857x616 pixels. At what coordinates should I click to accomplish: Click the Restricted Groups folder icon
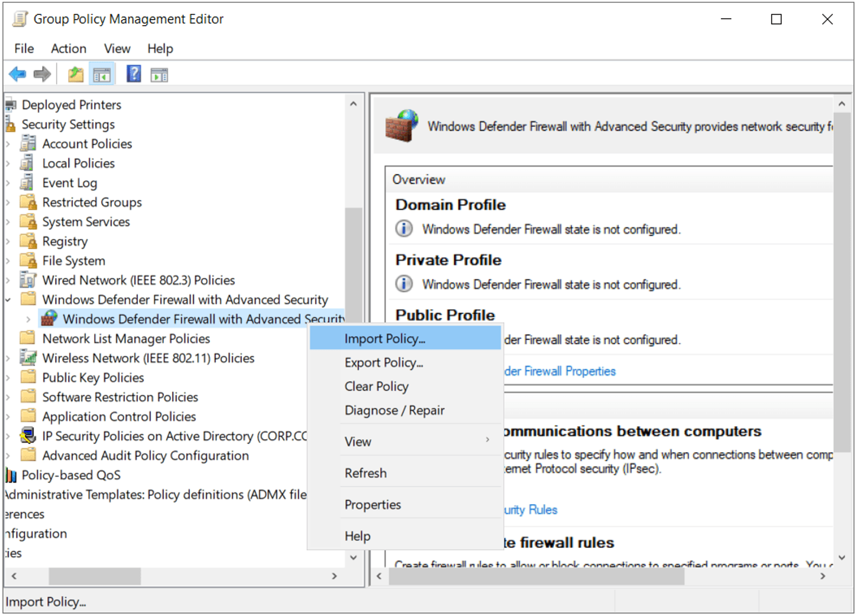(28, 202)
